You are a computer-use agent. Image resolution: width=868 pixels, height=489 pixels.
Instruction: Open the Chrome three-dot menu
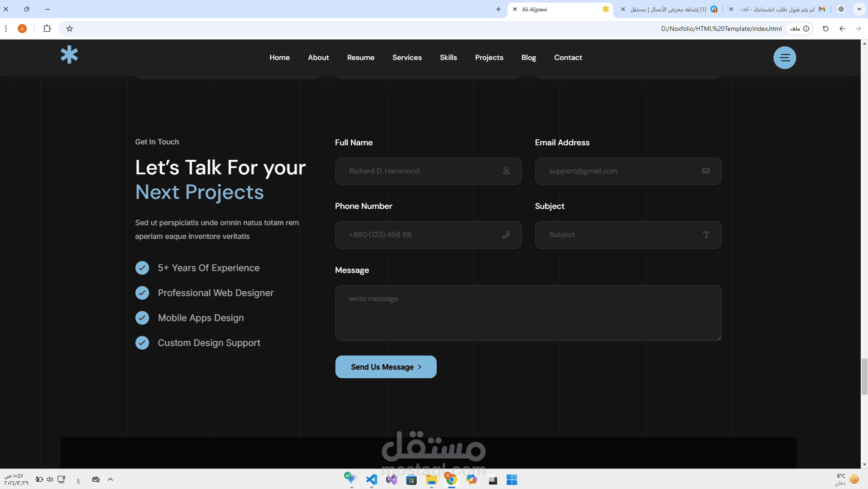coord(6,29)
